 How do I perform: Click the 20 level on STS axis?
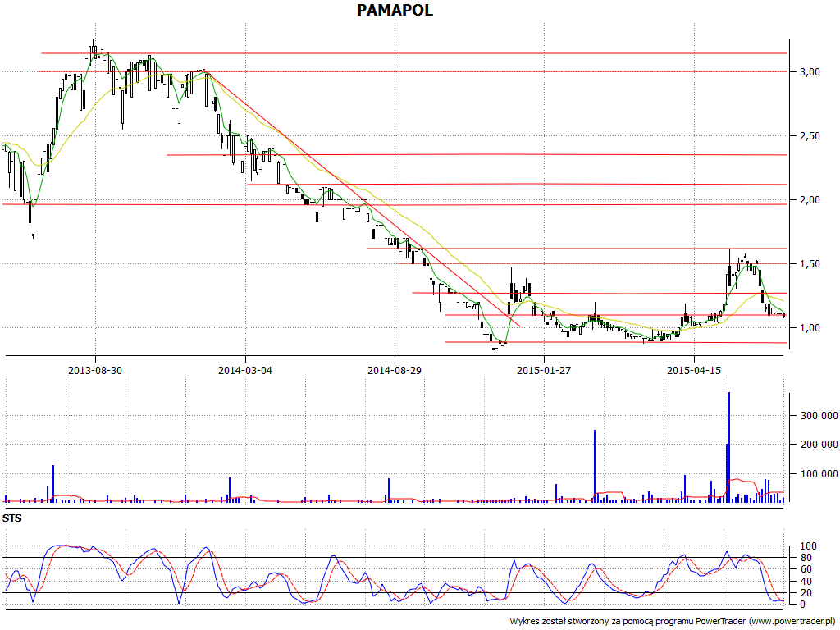[806, 593]
